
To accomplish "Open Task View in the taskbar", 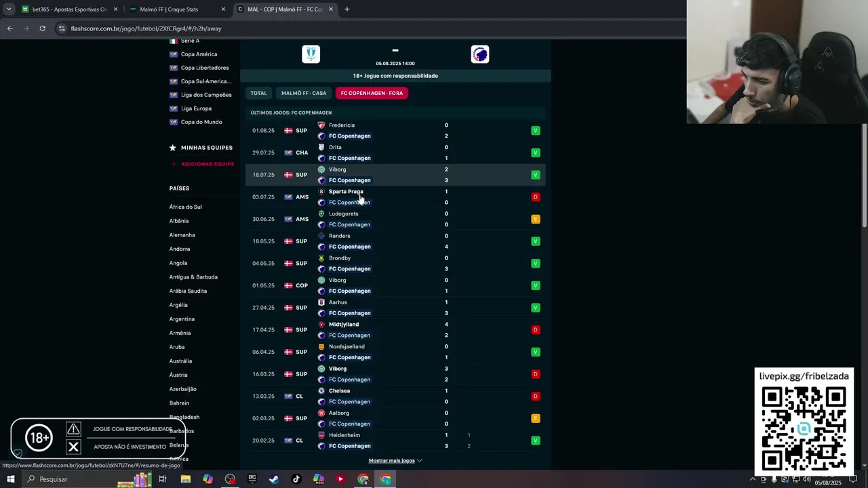I will [x=163, y=479].
